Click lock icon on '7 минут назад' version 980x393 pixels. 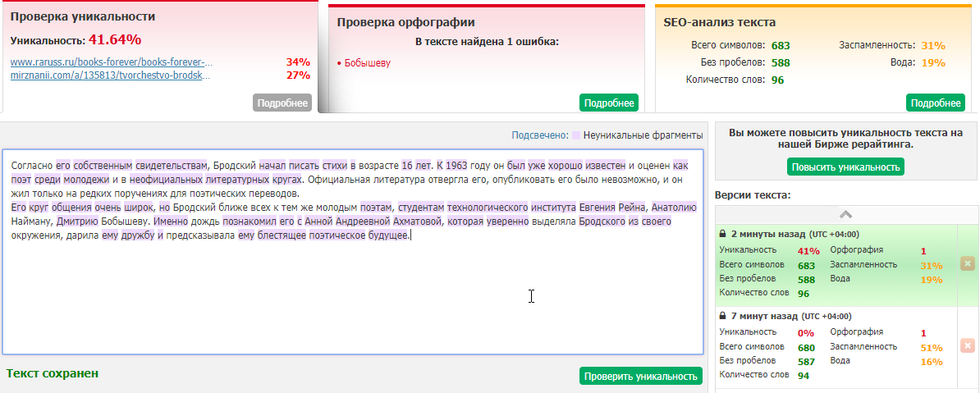point(723,316)
